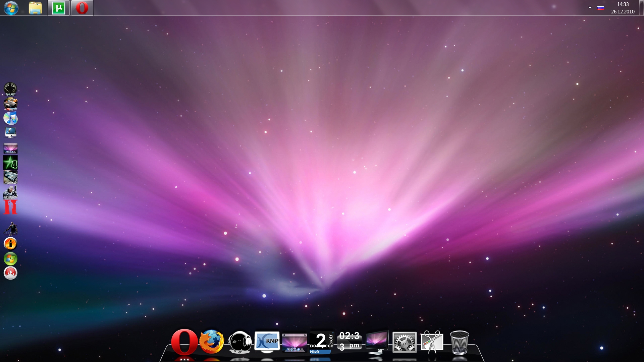Open the gear settings icon in dock
Image resolution: width=644 pixels, height=362 pixels.
(404, 342)
